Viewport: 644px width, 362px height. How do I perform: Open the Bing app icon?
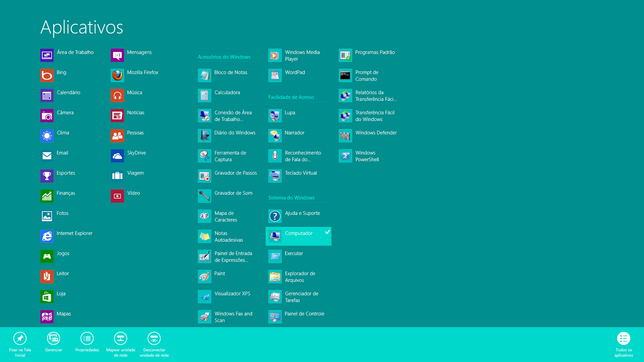[x=47, y=75]
